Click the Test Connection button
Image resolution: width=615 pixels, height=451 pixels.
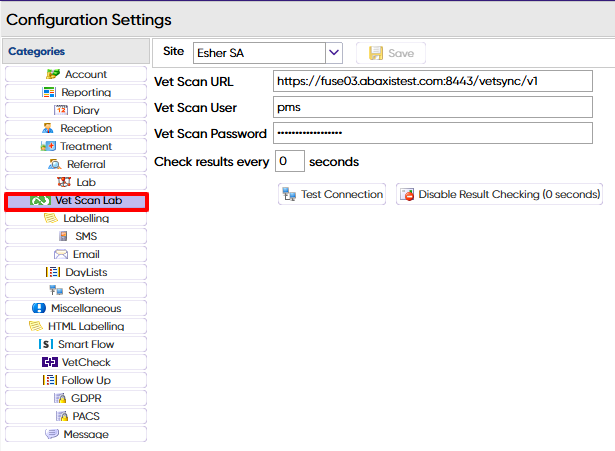(332, 194)
